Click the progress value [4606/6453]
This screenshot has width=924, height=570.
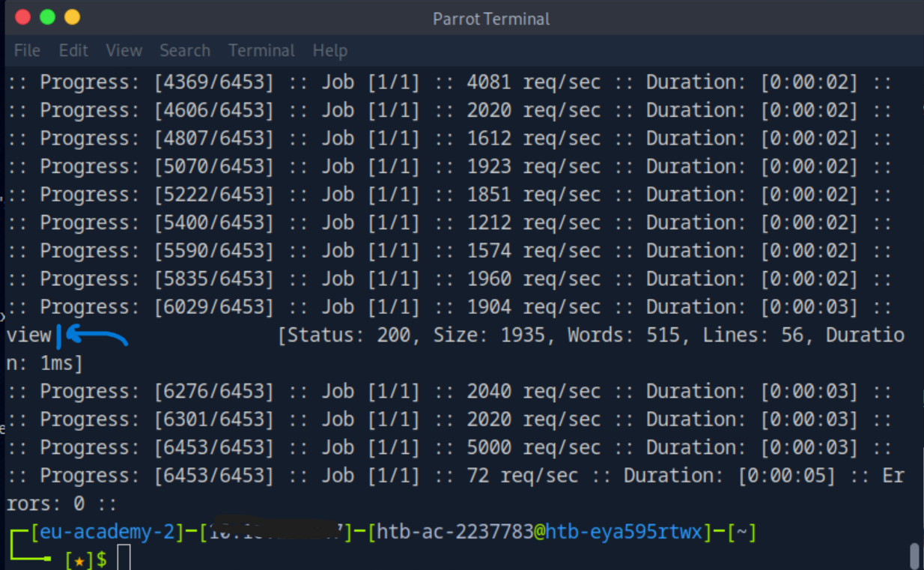[214, 110]
